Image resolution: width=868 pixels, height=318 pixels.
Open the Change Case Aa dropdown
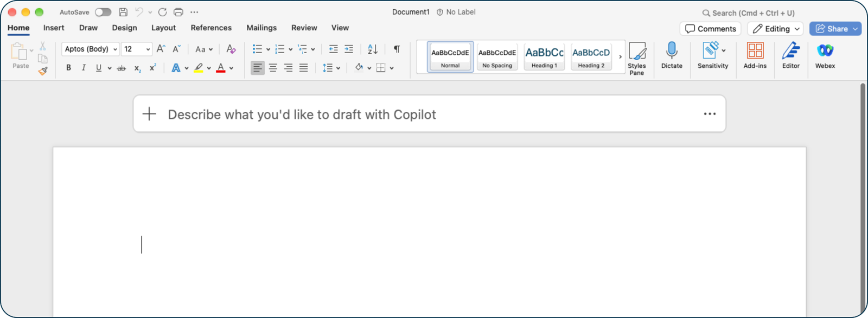(x=204, y=49)
